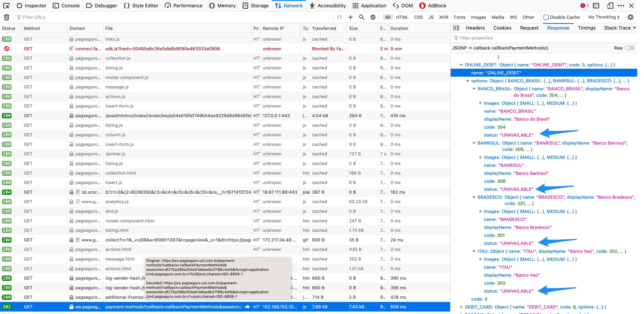This screenshot has height=314, width=644.
Task: Filter requests by HTML type
Action: (402, 17)
